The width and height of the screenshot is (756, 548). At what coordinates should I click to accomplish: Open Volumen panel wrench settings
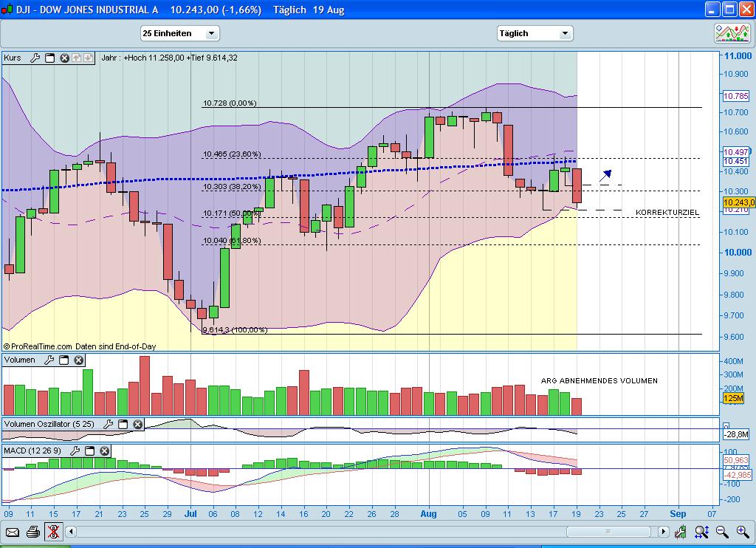[49, 360]
